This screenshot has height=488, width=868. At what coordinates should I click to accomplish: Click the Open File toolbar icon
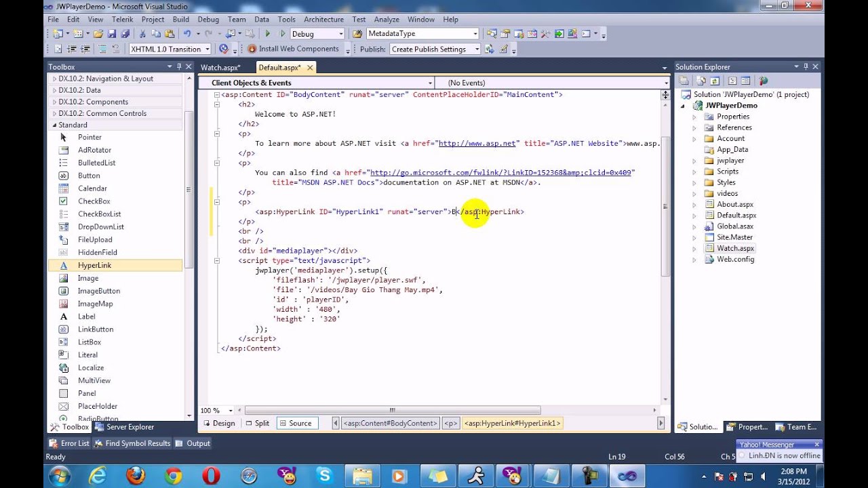coord(98,33)
